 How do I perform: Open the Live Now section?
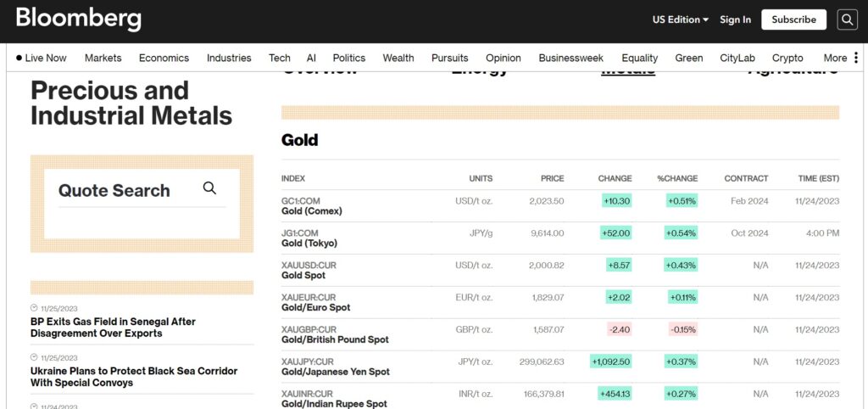coord(42,58)
